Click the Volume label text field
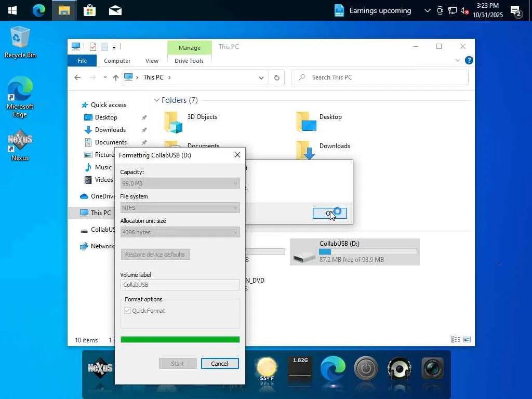532x399 pixels. click(x=180, y=285)
